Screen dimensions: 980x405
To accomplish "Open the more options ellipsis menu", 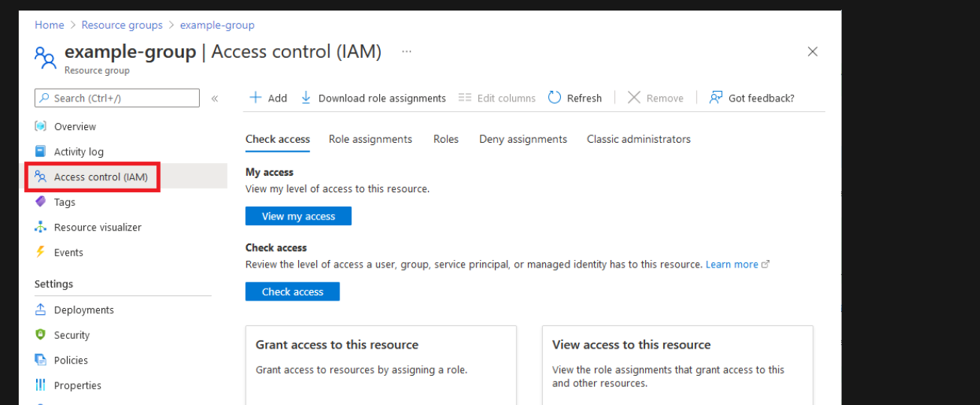I will coord(406,51).
